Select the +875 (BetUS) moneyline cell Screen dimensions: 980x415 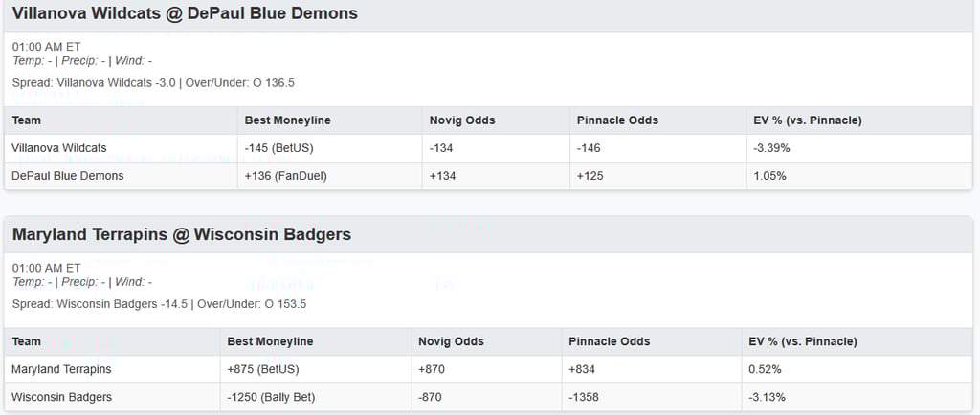[x=265, y=369]
